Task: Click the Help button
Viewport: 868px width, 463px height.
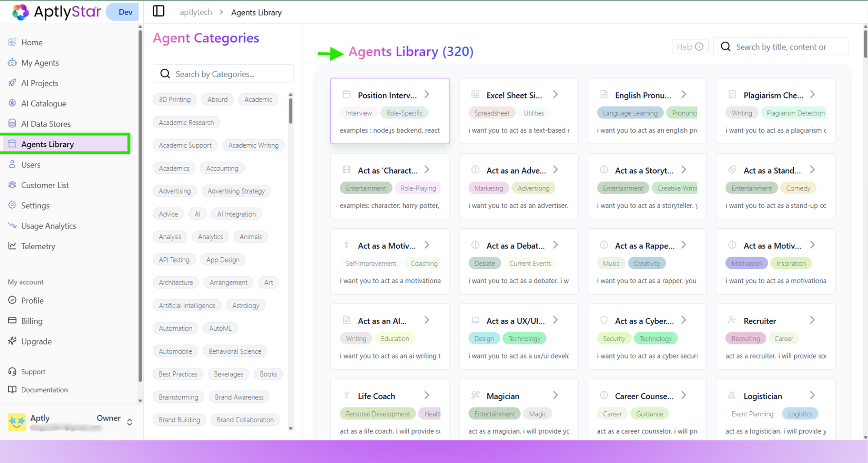Action: tap(690, 46)
